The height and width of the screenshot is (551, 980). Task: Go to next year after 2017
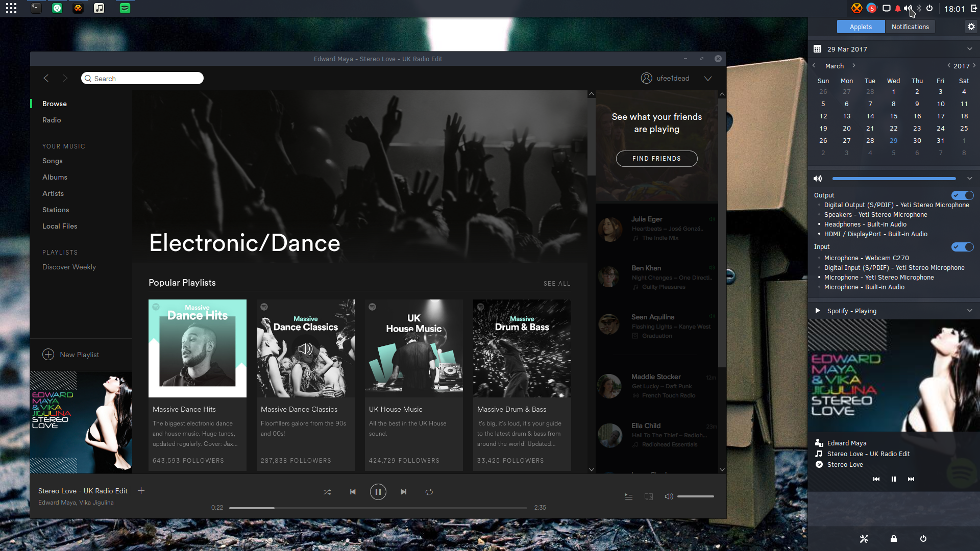[974, 66]
